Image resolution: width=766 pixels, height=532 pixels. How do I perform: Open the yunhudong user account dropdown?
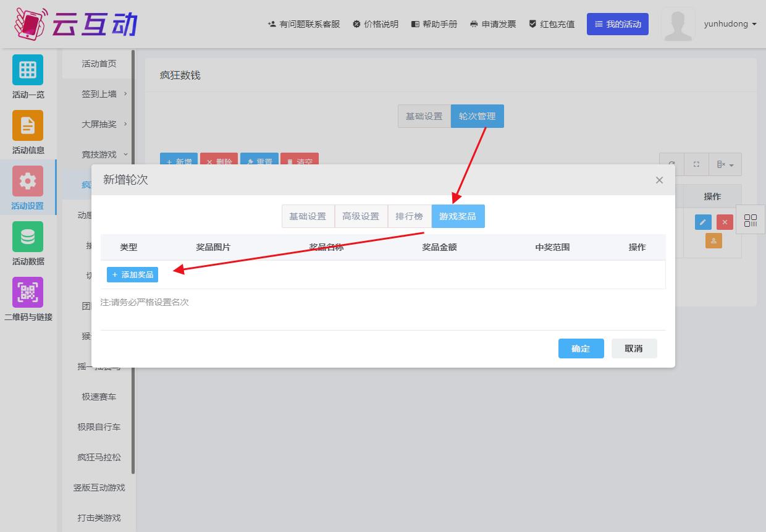click(730, 24)
